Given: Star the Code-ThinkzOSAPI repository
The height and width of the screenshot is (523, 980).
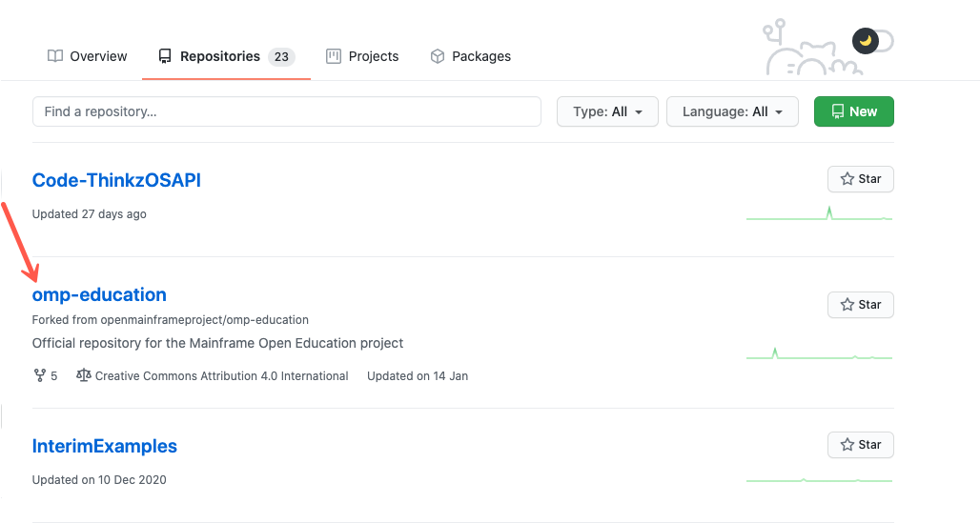Looking at the screenshot, I should click(x=861, y=179).
